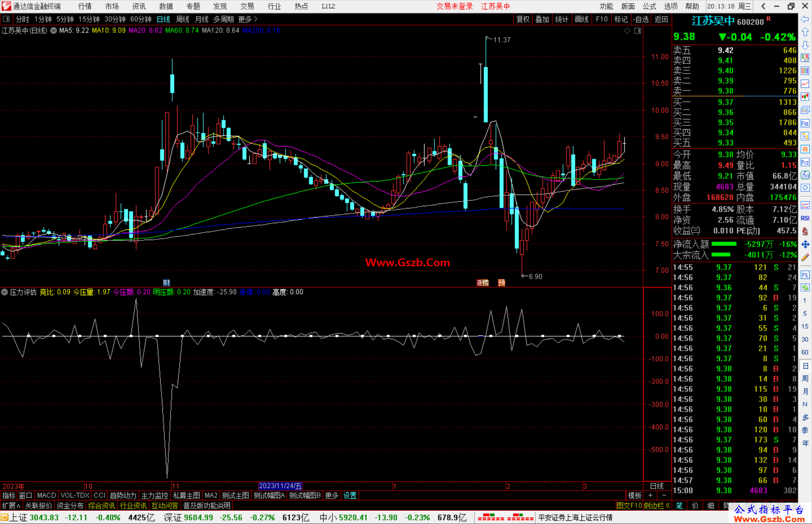The height and width of the screenshot is (524, 812).
Task: Select the pencil drawing tool icon
Action: (x=805, y=258)
